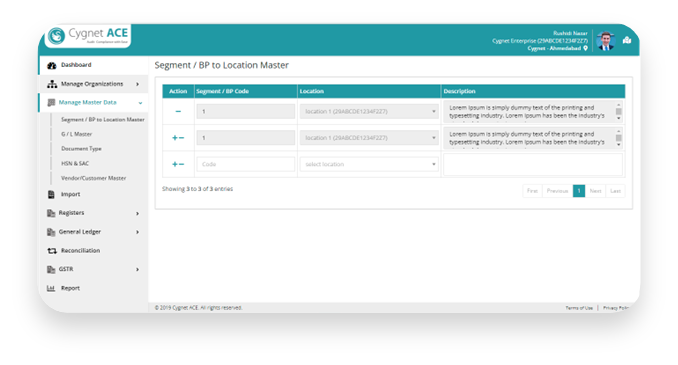
Task: Click the Action column header
Action: click(x=178, y=91)
